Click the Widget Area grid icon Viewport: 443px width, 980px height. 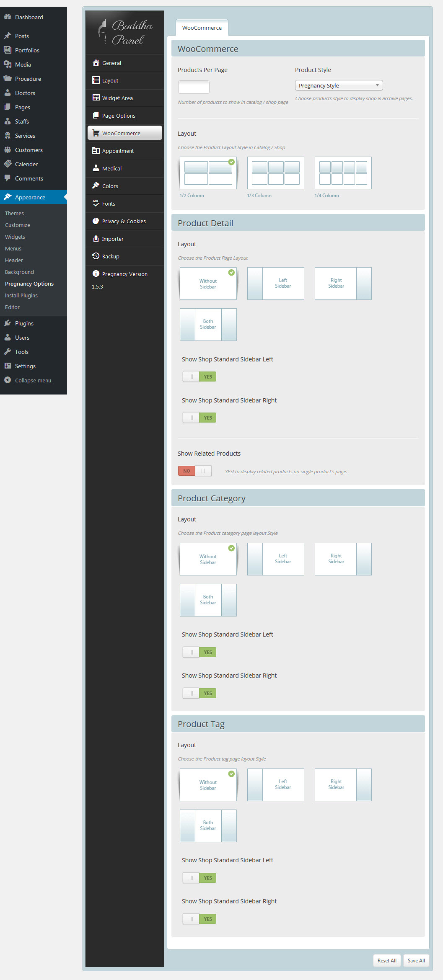tap(96, 98)
